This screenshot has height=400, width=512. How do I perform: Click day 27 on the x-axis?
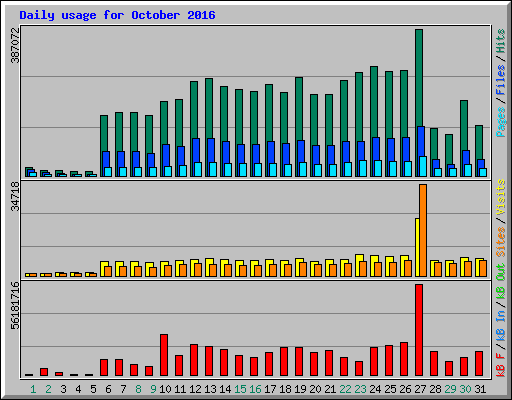(x=420, y=389)
